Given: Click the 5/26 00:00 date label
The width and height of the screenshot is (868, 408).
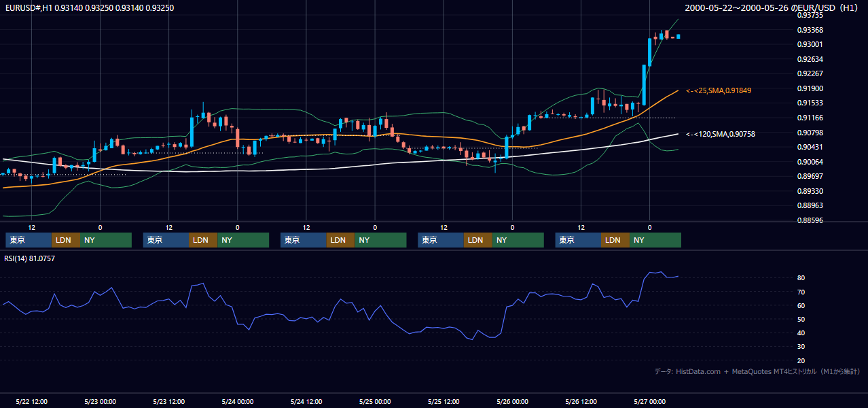Looking at the screenshot, I should pyautogui.click(x=512, y=402).
